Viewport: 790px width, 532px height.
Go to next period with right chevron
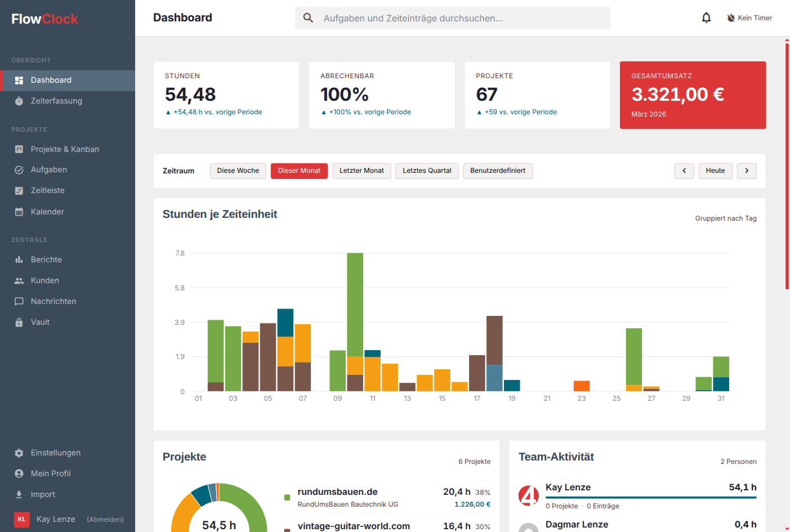747,171
